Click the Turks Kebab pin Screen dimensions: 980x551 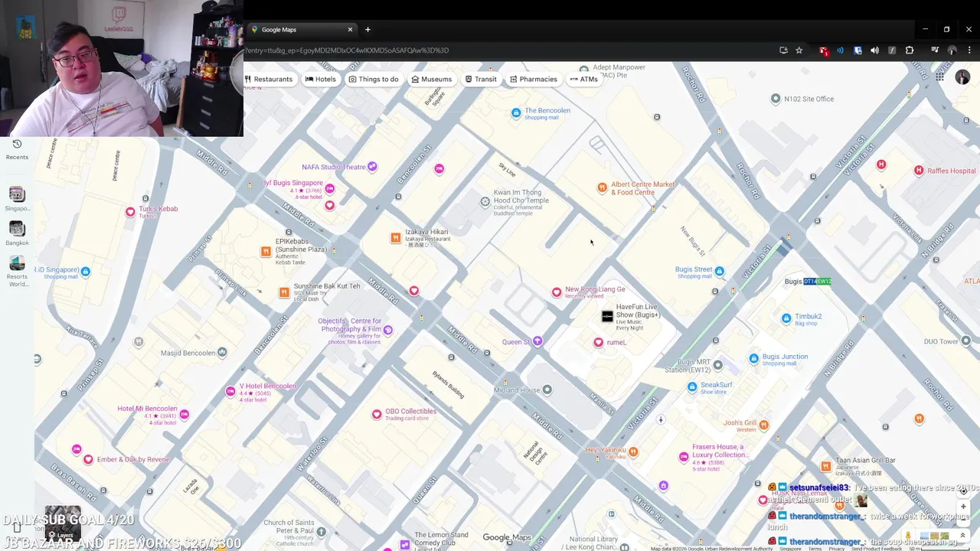coord(130,212)
